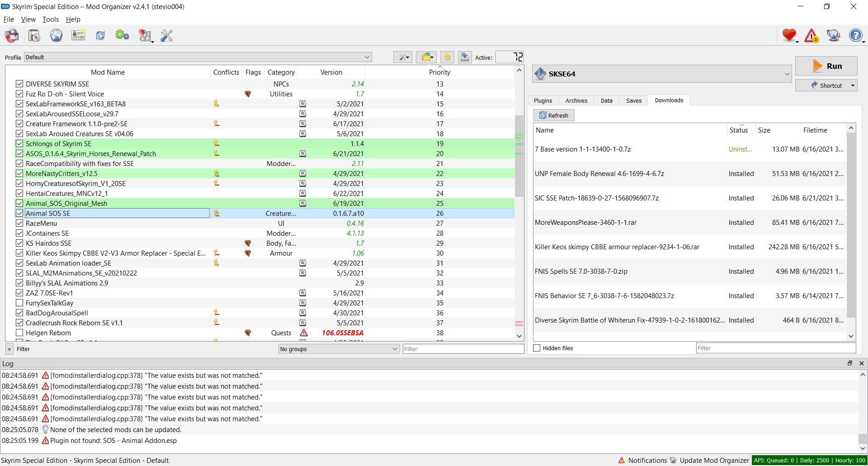The width and height of the screenshot is (868, 466).
Task: Check the Hidden files checkbox
Action: pyautogui.click(x=537, y=348)
